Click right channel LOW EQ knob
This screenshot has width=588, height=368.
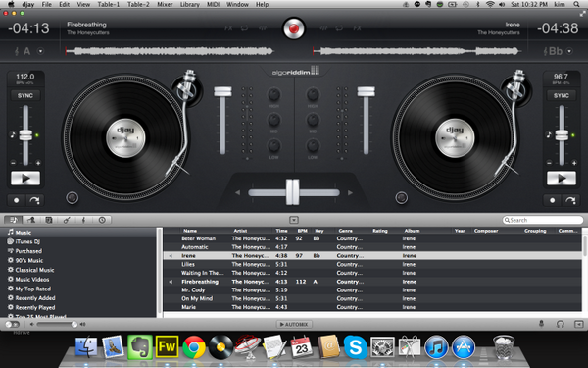(x=313, y=145)
